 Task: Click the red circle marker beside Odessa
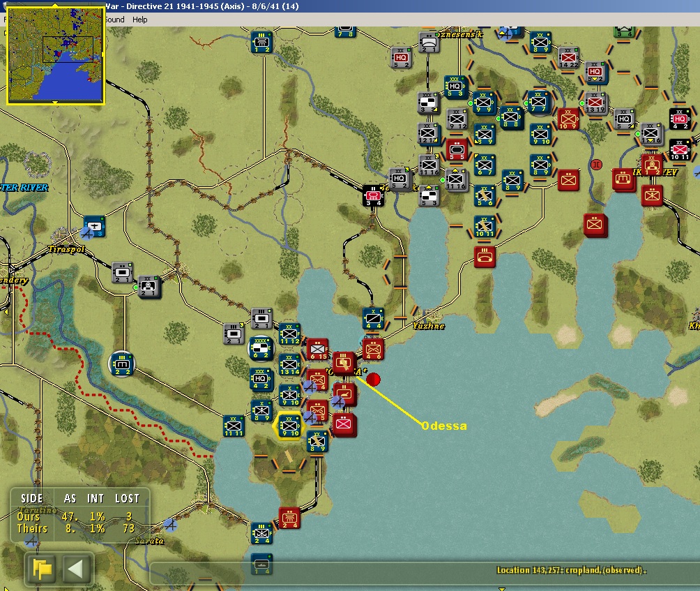coord(373,380)
